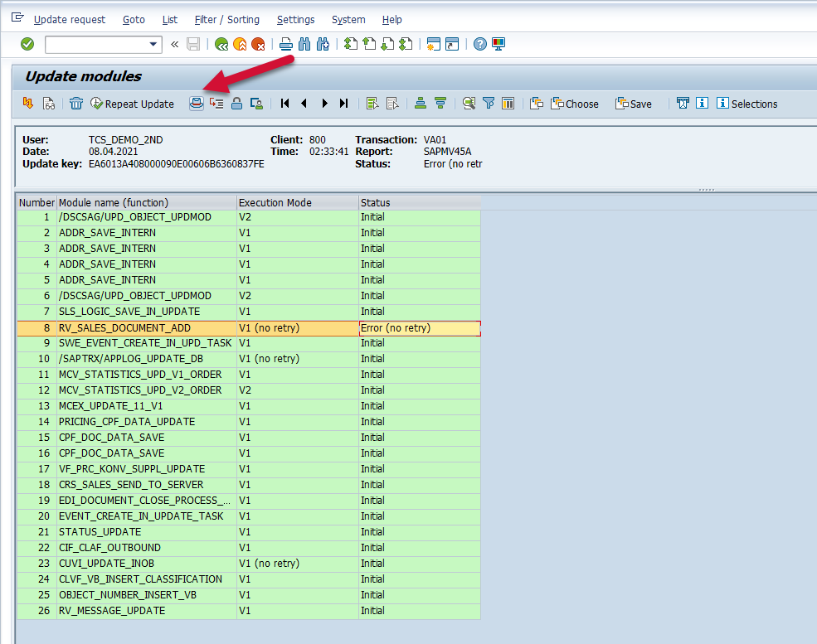Screen dimensions: 817x644
Task: Click inside the transaction command input field
Action: (x=95, y=44)
